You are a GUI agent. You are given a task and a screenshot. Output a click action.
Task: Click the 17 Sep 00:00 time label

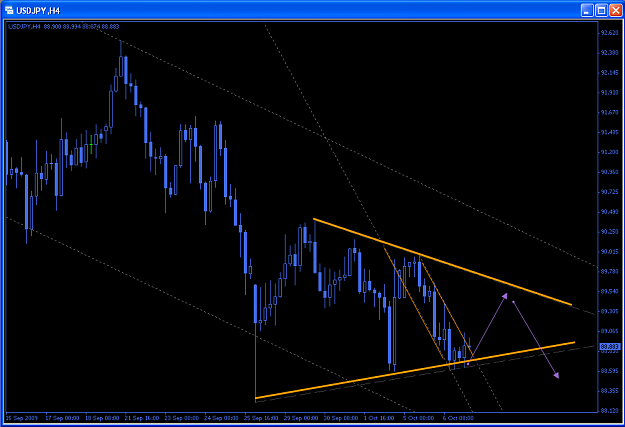pos(63,418)
